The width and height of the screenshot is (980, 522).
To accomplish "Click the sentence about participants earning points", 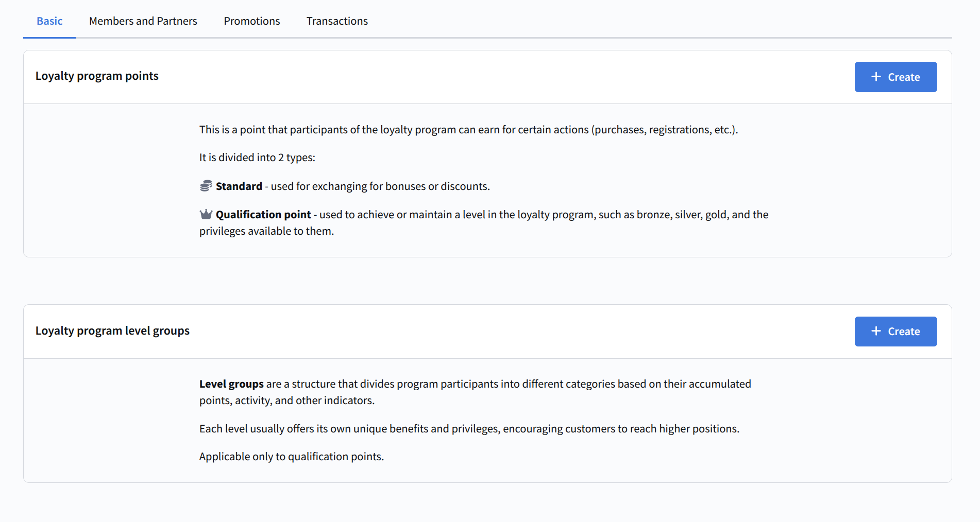I will coord(468,130).
